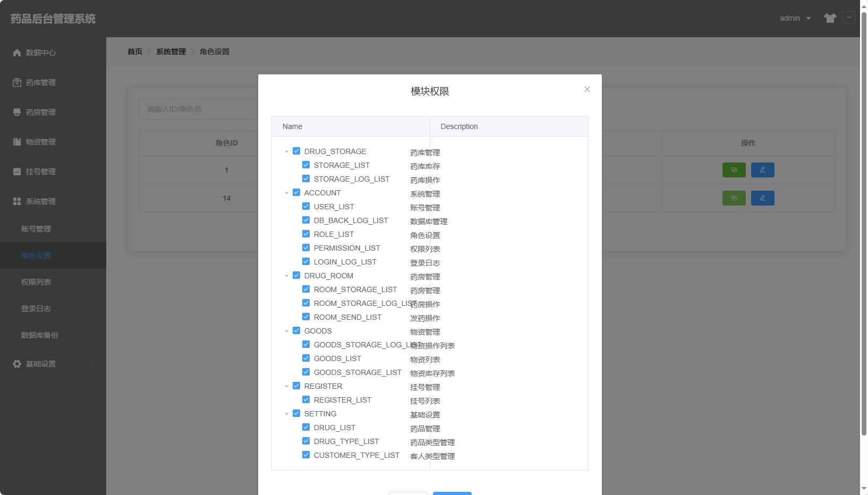Click the 系统管理 grid icon
Image resolution: width=868 pixels, height=495 pixels.
tap(17, 201)
